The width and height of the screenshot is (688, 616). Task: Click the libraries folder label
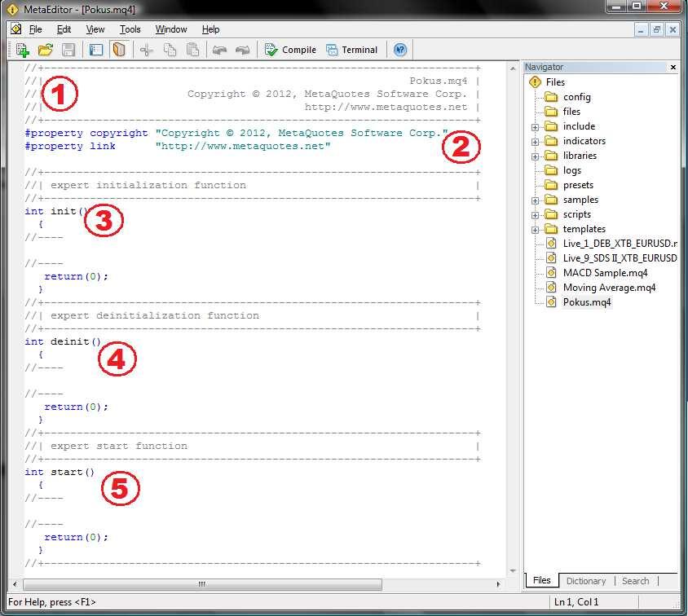(580, 156)
